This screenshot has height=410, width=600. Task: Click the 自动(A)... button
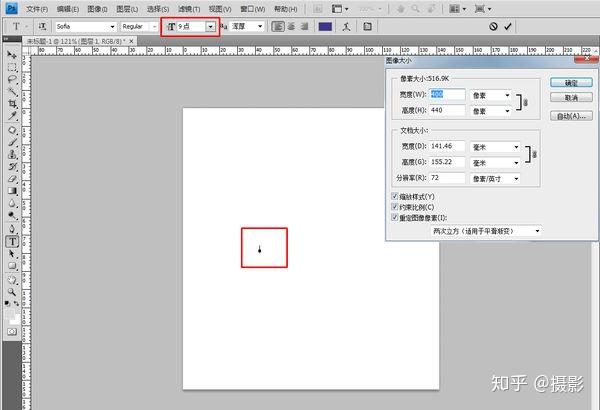pyautogui.click(x=571, y=116)
